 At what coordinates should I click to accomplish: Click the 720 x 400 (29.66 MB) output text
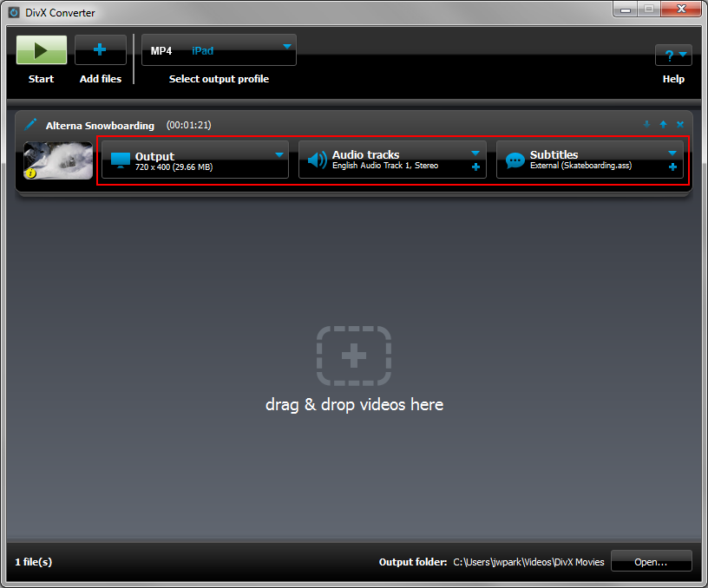pyautogui.click(x=174, y=167)
